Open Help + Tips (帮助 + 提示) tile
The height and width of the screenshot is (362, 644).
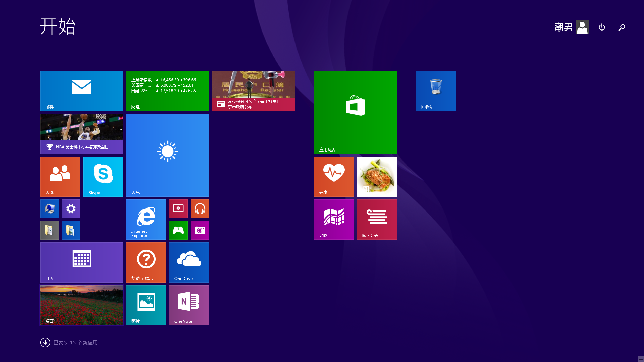146,262
